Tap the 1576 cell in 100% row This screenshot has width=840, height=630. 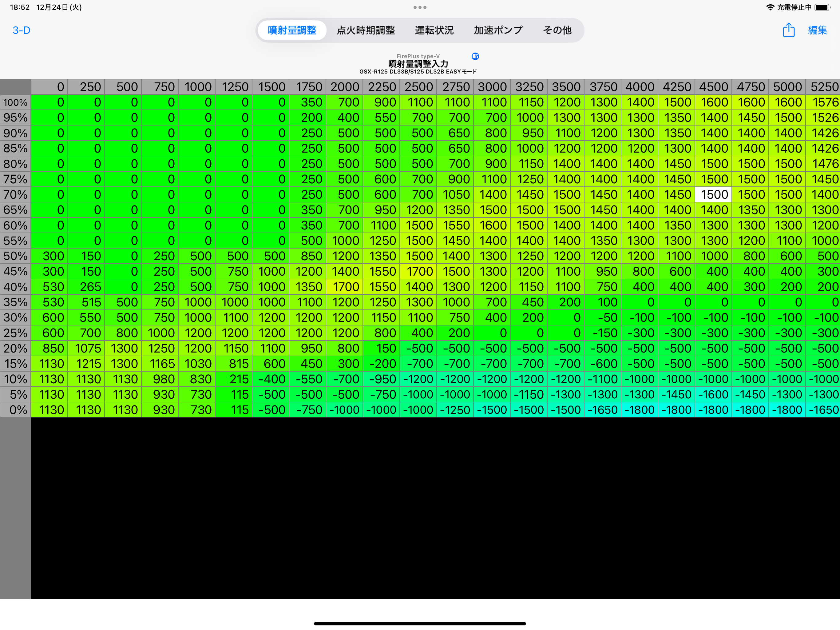point(823,102)
